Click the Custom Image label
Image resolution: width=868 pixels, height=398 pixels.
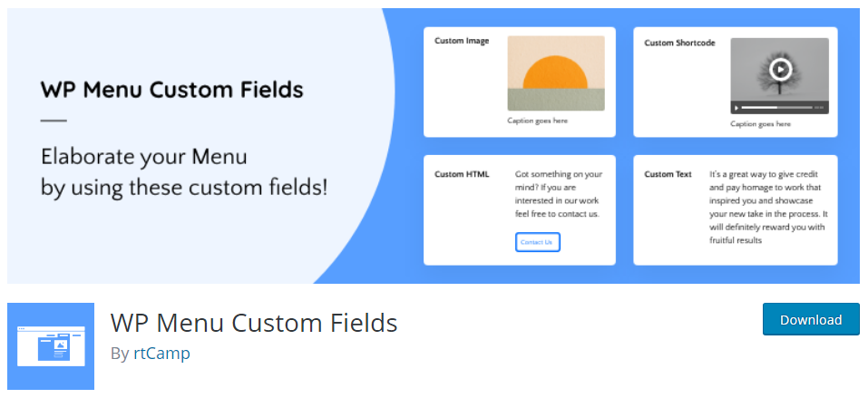[462, 41]
